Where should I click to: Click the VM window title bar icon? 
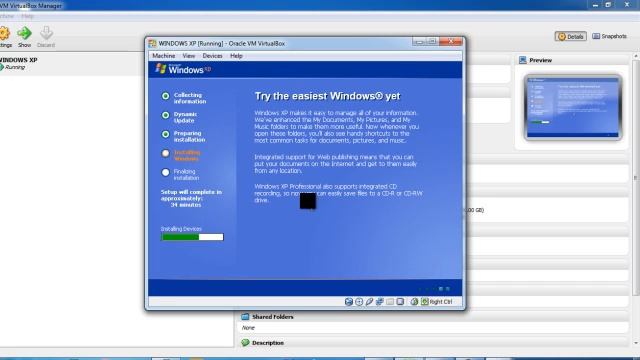(153, 43)
